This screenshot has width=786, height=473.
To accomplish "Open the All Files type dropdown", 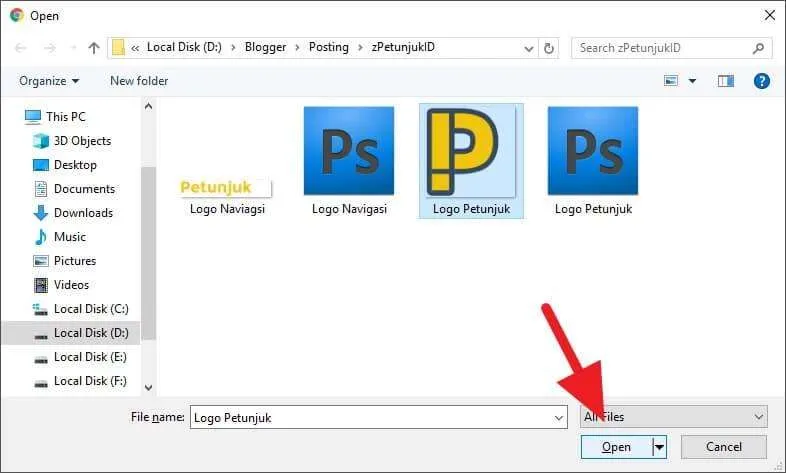I will [x=673, y=417].
